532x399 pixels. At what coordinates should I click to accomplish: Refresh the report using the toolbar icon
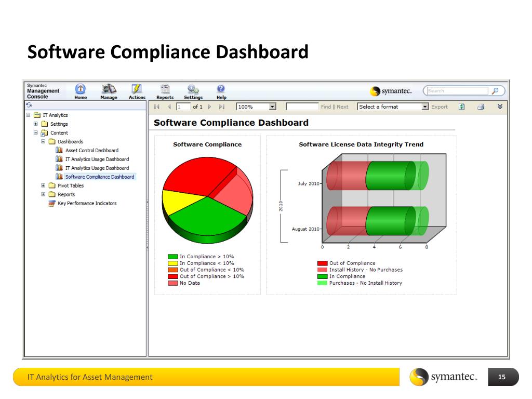click(461, 107)
